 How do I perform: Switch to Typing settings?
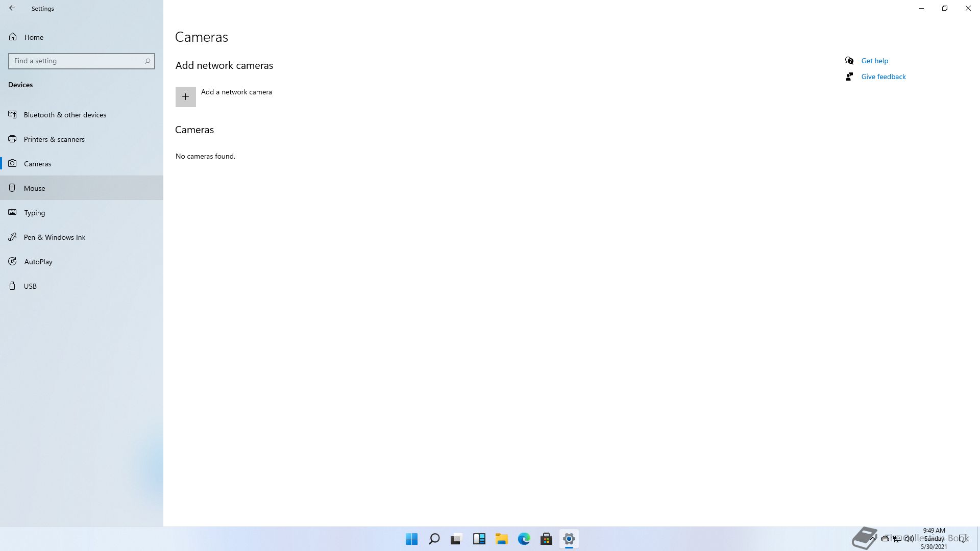pyautogui.click(x=35, y=213)
